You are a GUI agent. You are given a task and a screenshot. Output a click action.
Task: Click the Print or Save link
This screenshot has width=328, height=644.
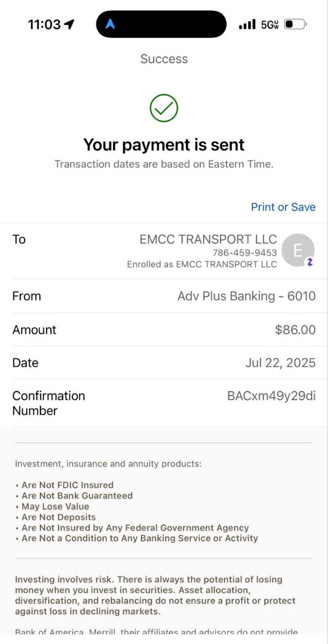(x=283, y=207)
